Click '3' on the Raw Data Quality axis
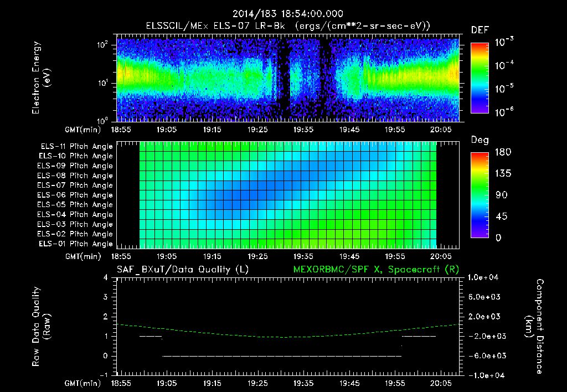Image resolution: width=567 pixels, height=392 pixels. [x=105, y=297]
